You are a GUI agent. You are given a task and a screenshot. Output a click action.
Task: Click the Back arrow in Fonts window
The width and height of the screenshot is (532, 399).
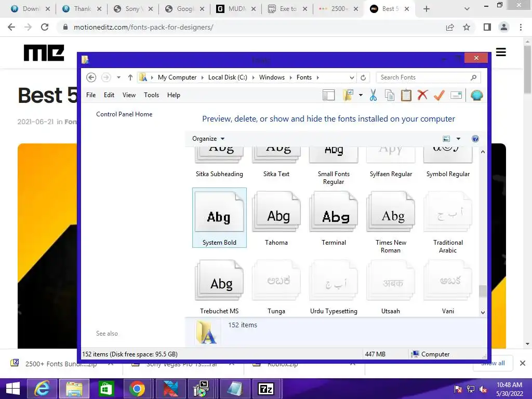click(x=91, y=77)
